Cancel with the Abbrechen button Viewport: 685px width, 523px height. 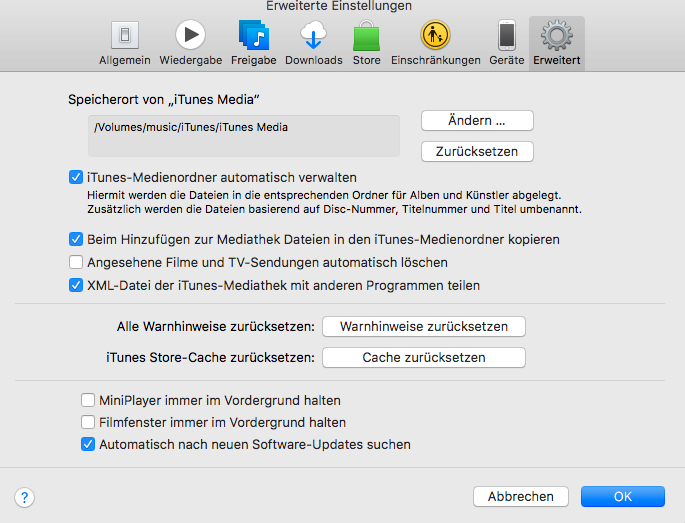[521, 496]
